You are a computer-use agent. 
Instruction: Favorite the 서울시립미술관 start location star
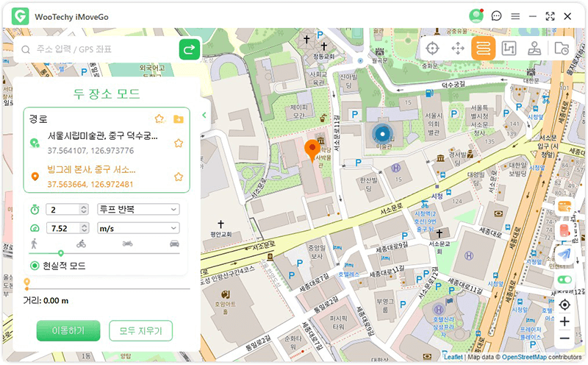pos(178,143)
